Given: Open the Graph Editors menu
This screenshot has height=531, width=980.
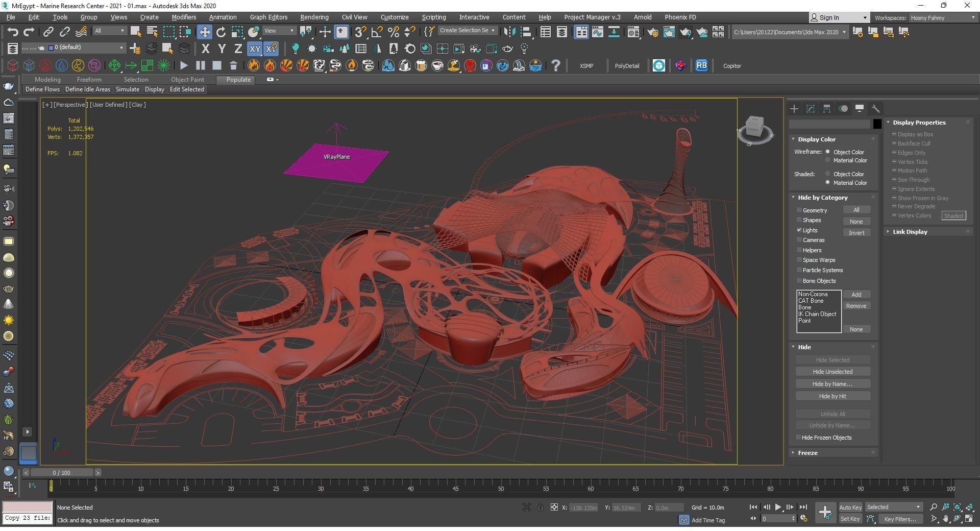Looking at the screenshot, I should tap(268, 17).
